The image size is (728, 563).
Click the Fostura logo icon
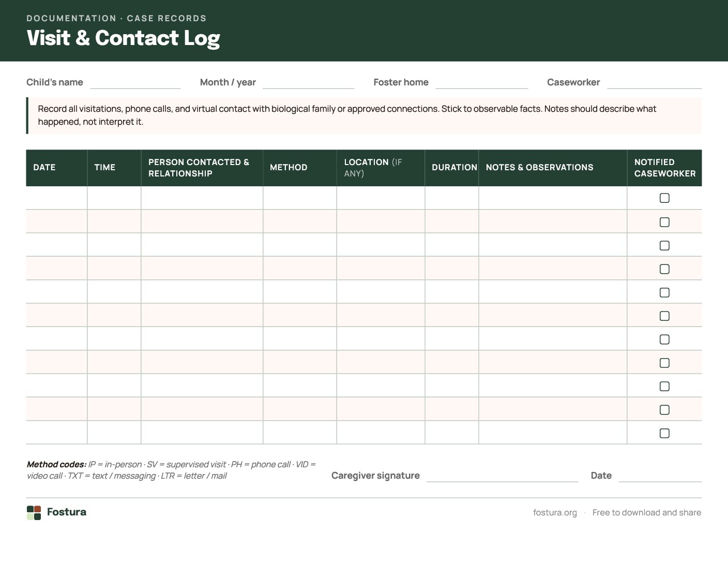(x=34, y=513)
